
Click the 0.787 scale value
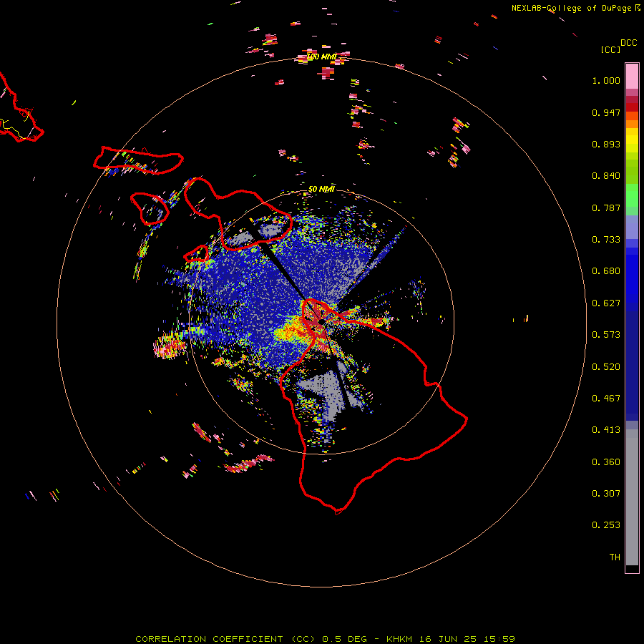point(606,208)
